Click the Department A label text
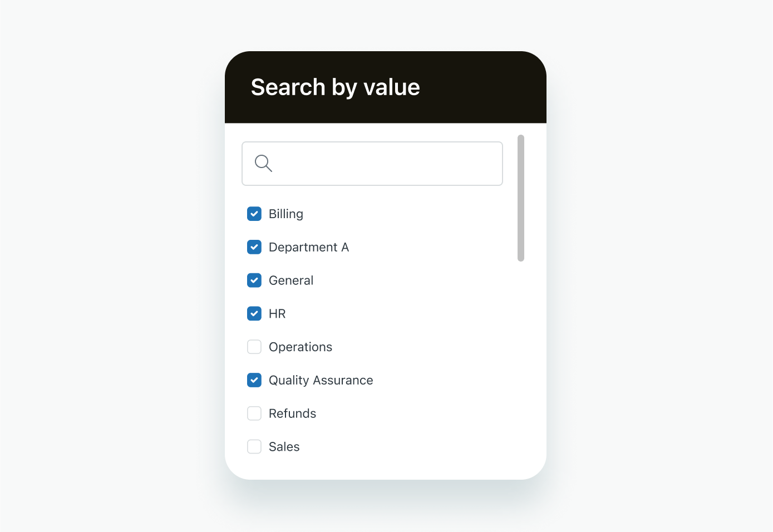Viewport: 773px width, 532px height. click(x=309, y=248)
